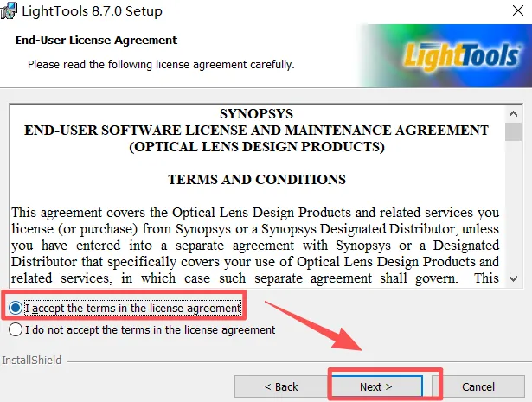This screenshot has width=532, height=402.
Task: Click the Next button
Action: coord(376,386)
